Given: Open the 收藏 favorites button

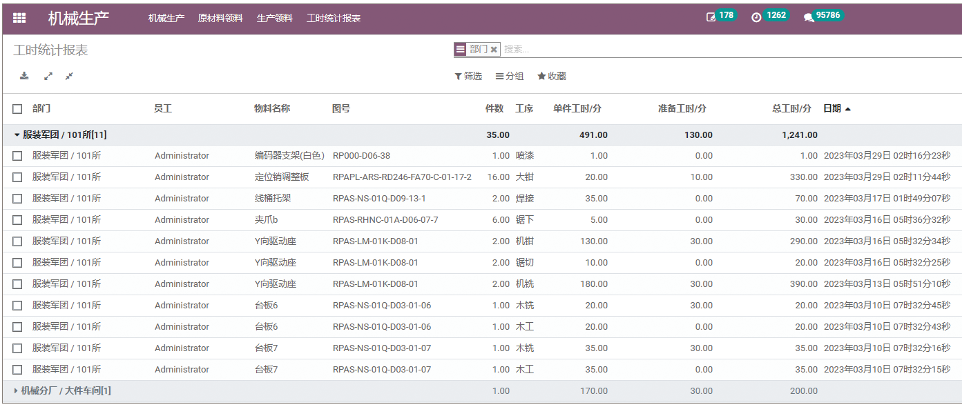Looking at the screenshot, I should pos(552,76).
